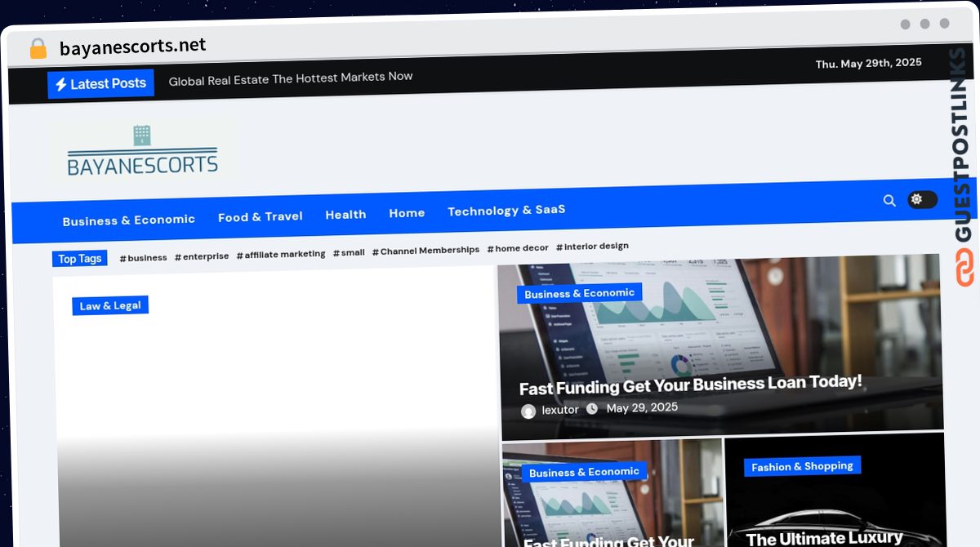
Task: Click the #home decor tag
Action: [x=518, y=248]
